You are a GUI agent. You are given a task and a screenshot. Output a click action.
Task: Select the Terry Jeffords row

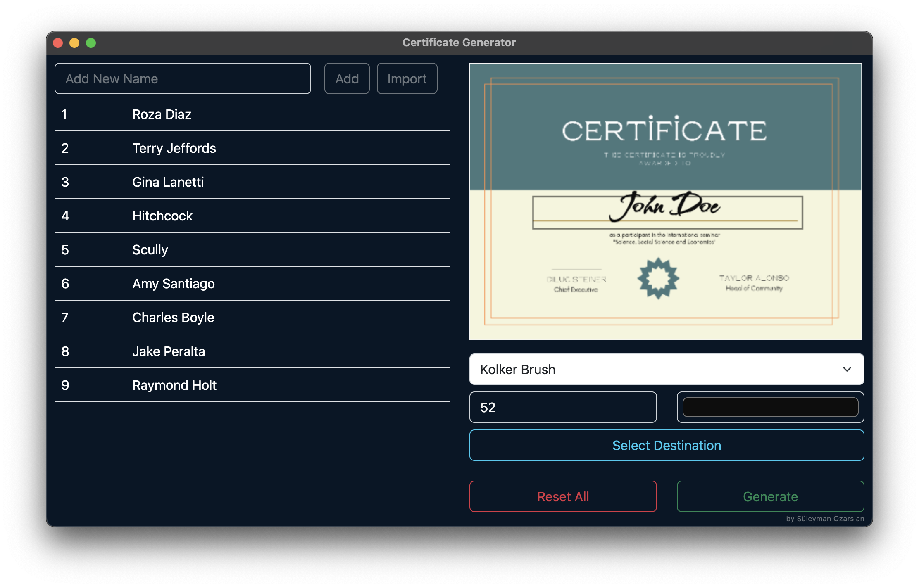tap(174, 148)
